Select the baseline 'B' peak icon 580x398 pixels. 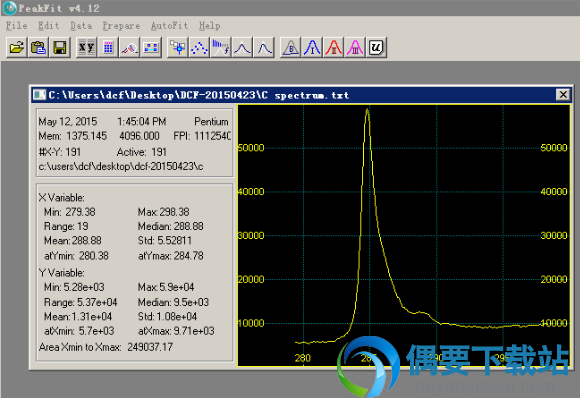coord(291,47)
